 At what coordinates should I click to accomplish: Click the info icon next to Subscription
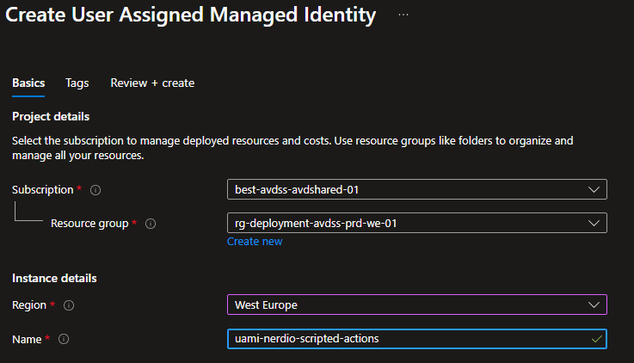[x=95, y=190]
